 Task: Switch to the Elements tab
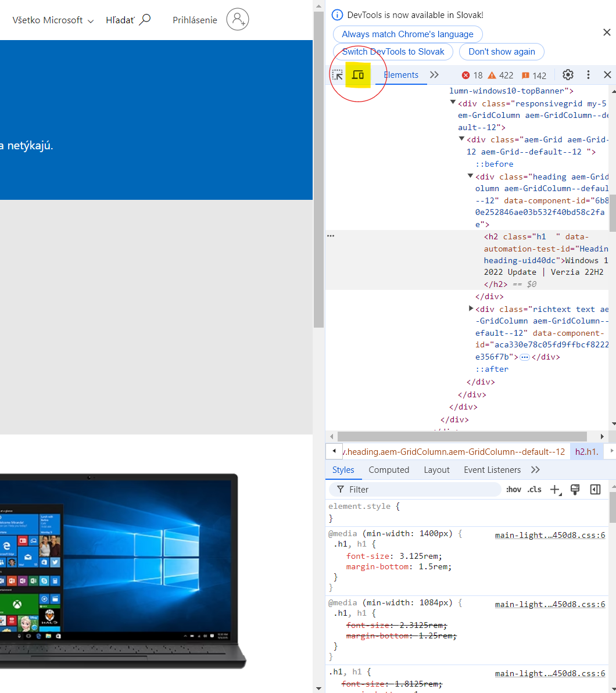[x=401, y=75]
